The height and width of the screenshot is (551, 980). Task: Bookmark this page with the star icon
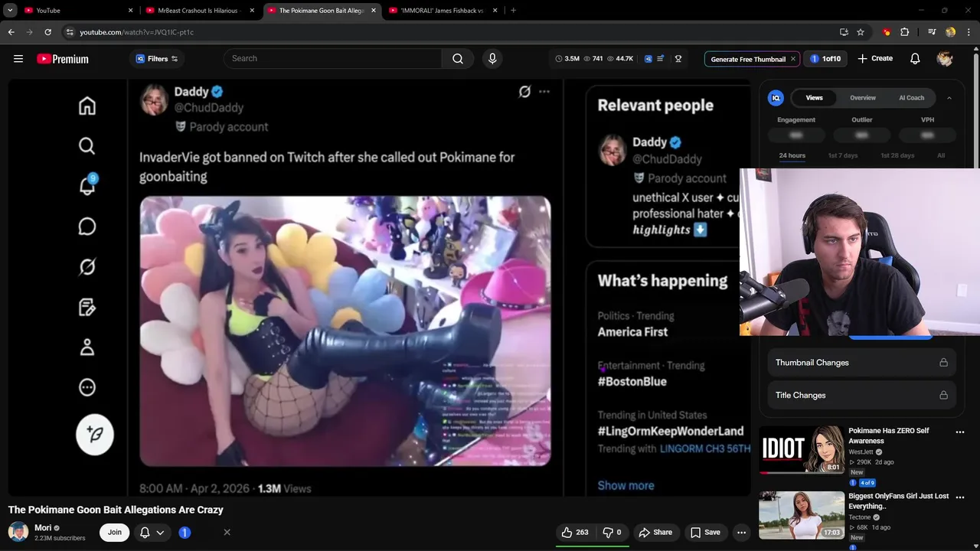tap(861, 32)
